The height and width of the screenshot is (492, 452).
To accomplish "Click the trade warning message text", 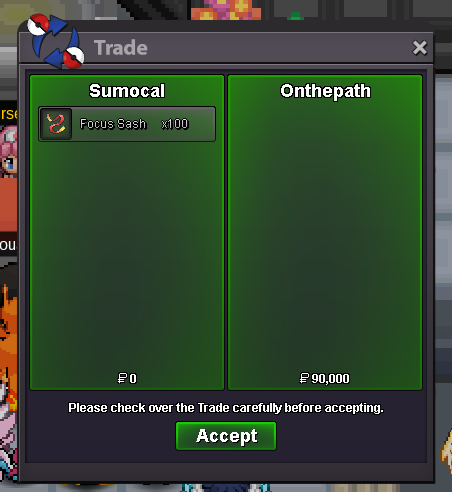I will coord(226,408).
